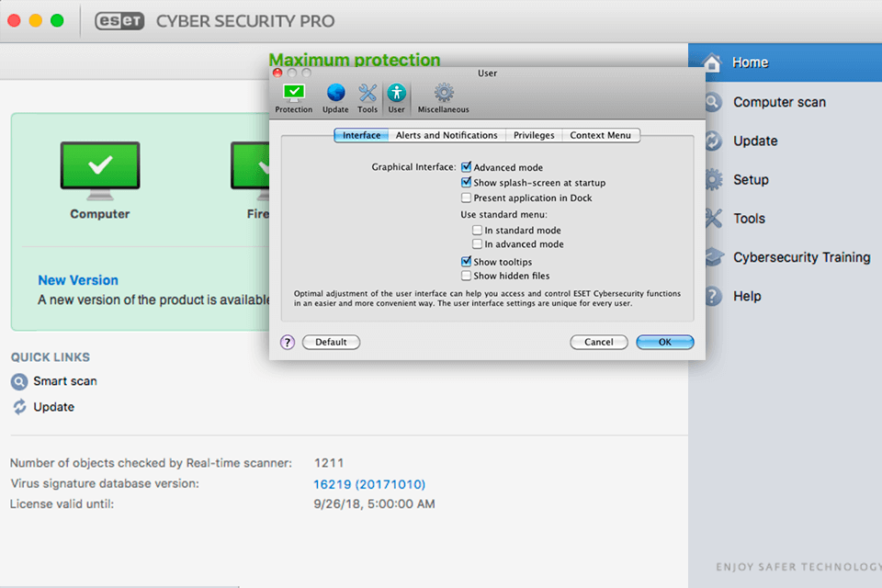
Task: Disable the Advanced mode checkbox
Action: [467, 167]
